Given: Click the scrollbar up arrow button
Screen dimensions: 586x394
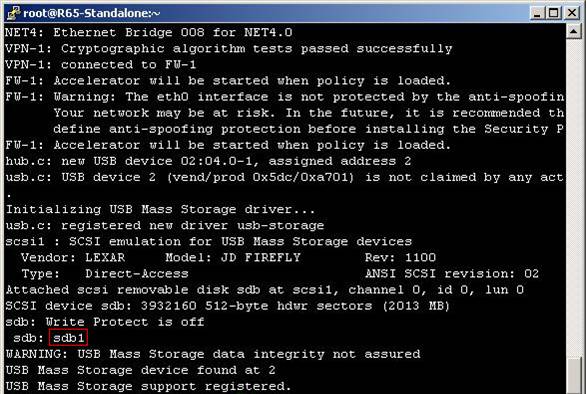Looking at the screenshot, I should [x=574, y=31].
